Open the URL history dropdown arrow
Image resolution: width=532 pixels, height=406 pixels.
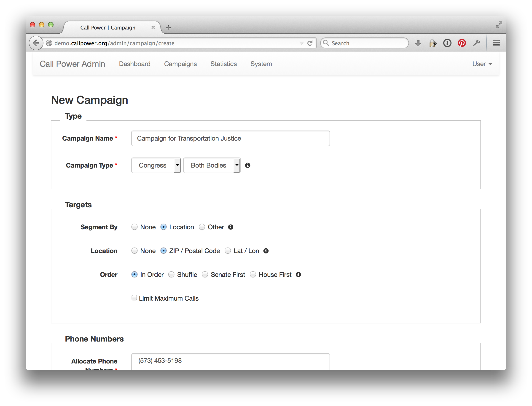pyautogui.click(x=301, y=43)
